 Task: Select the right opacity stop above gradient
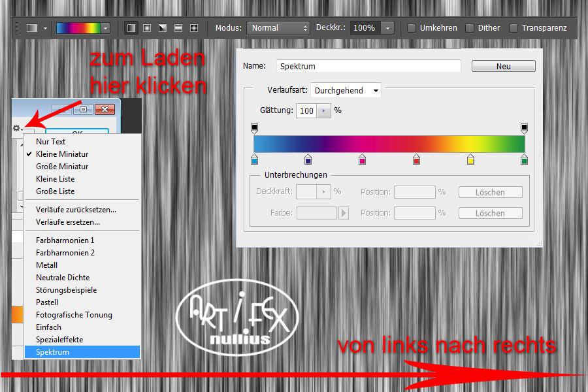524,129
